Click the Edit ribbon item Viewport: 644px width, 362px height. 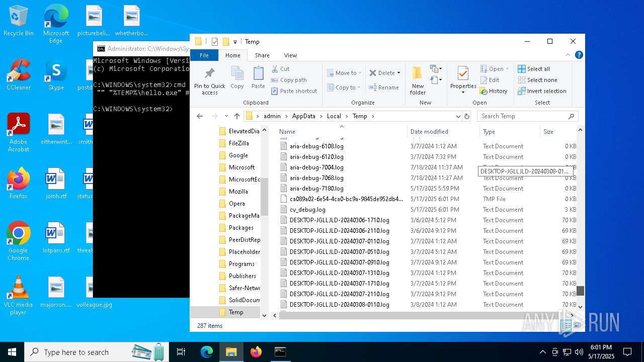point(490,80)
